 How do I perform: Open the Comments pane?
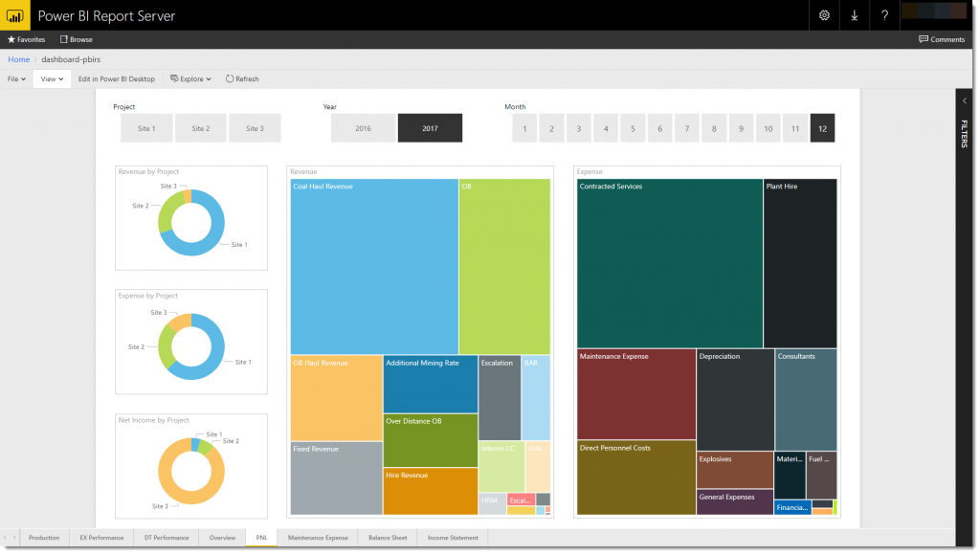coord(942,39)
